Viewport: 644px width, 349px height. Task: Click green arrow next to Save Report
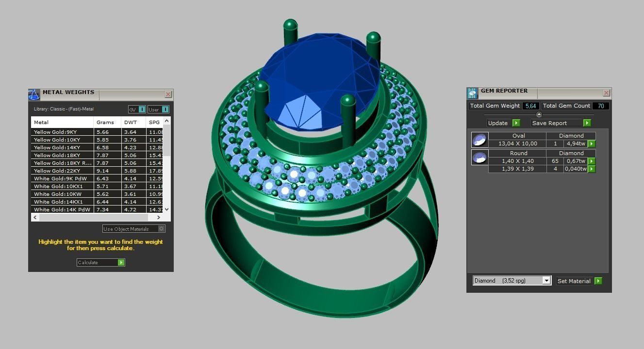587,123
